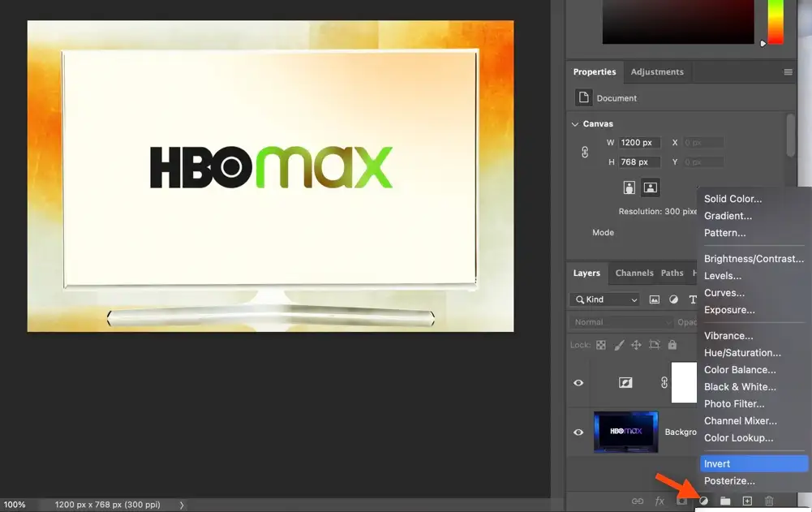This screenshot has height=512, width=812.
Task: Click the pixel layer filter icon
Action: point(655,299)
